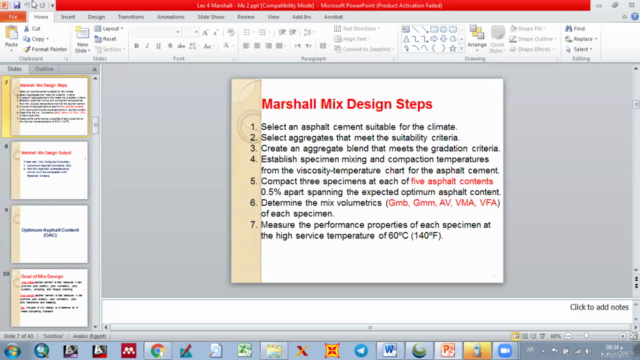Image resolution: width=640 pixels, height=360 pixels.
Task: Select slide 10 Goal of Mix Design thumbnail
Action: 49,298
